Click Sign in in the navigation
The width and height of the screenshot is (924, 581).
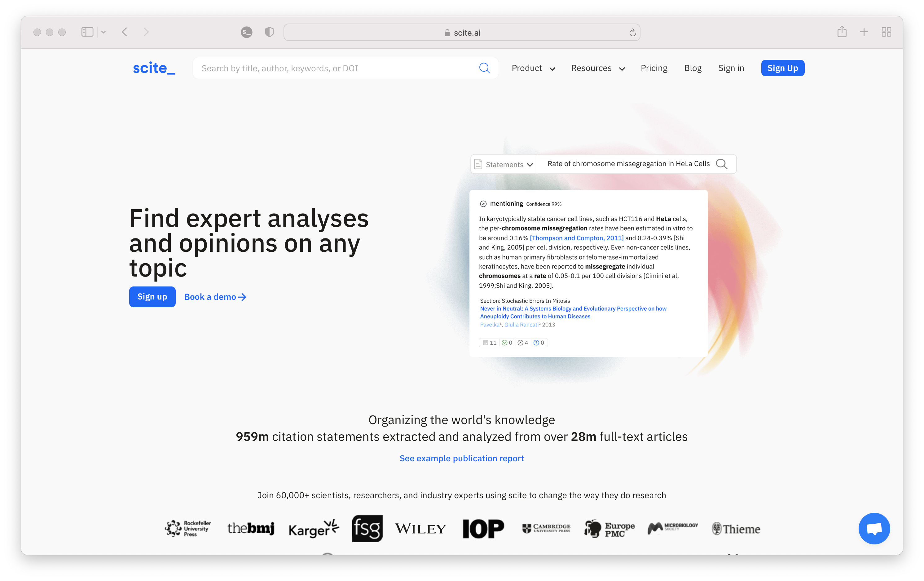pyautogui.click(x=731, y=68)
